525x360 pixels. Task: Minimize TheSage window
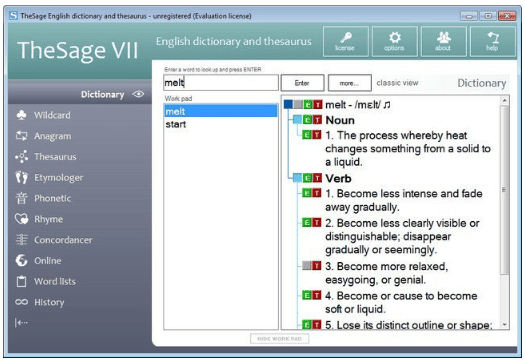(469, 16)
